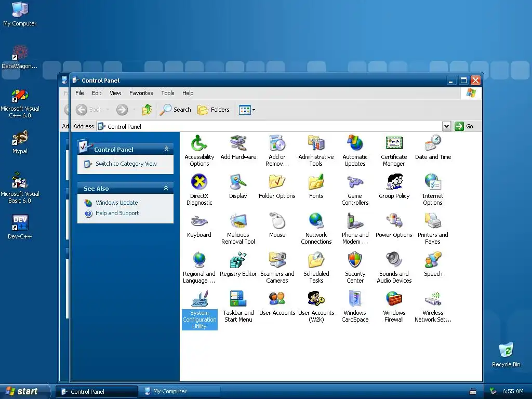
Task: Open the Add Hardware wizard icon
Action: (238, 147)
